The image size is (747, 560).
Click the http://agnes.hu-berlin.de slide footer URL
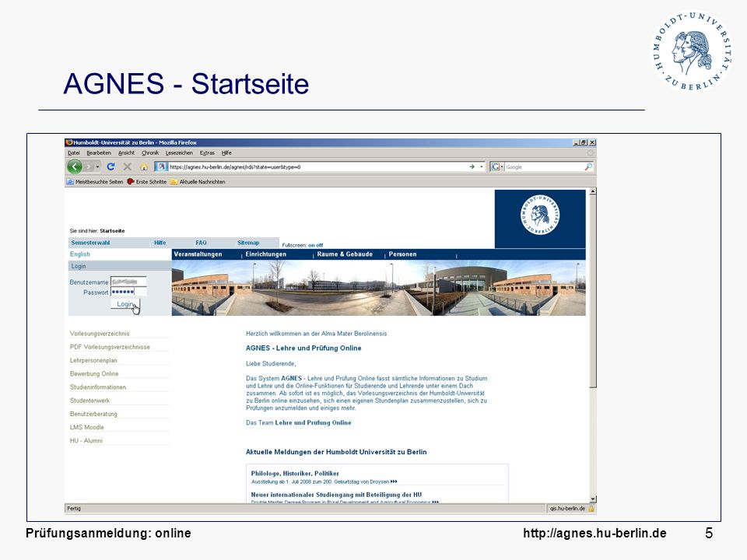pyautogui.click(x=594, y=534)
